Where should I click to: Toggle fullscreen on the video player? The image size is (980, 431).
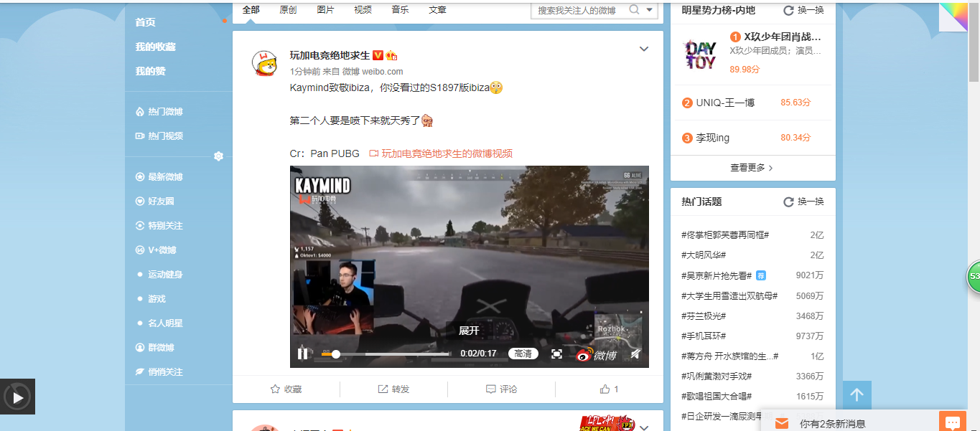[x=556, y=354]
